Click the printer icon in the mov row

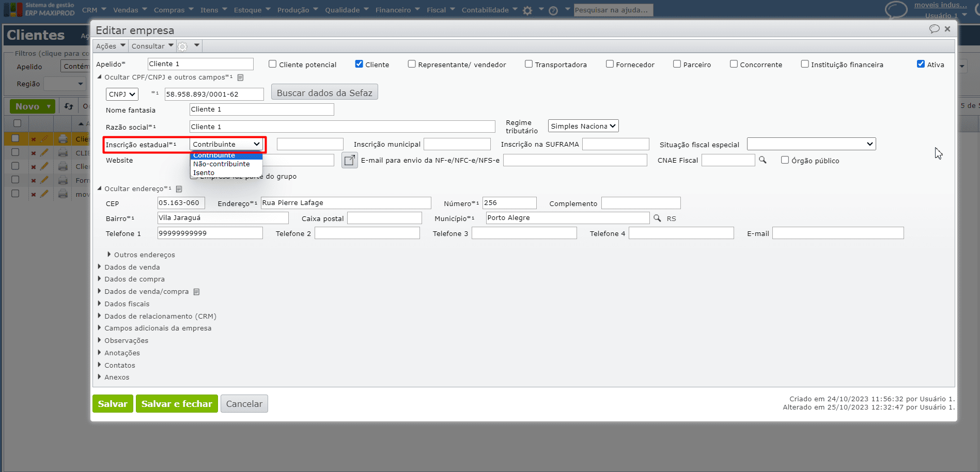pos(63,194)
